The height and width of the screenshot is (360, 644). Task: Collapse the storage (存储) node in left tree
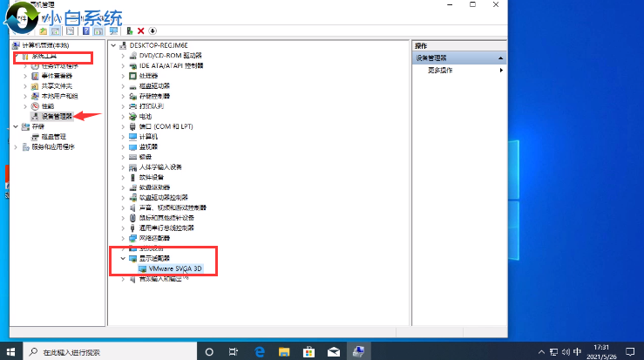(x=16, y=126)
